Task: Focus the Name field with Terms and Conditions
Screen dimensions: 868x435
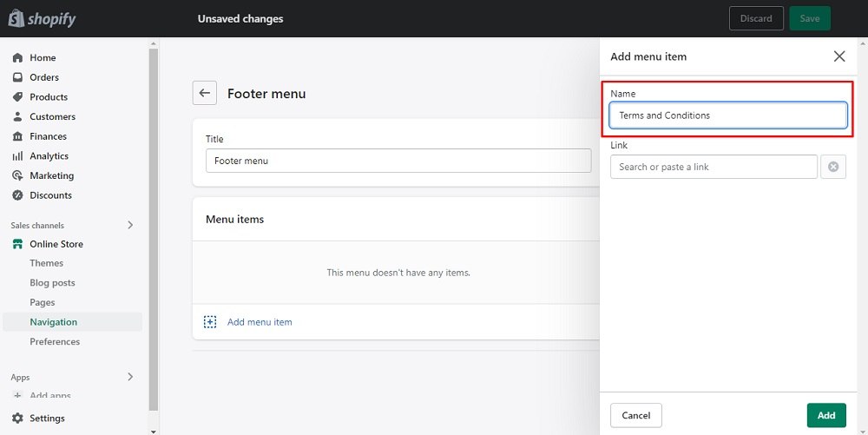Action: 728,115
